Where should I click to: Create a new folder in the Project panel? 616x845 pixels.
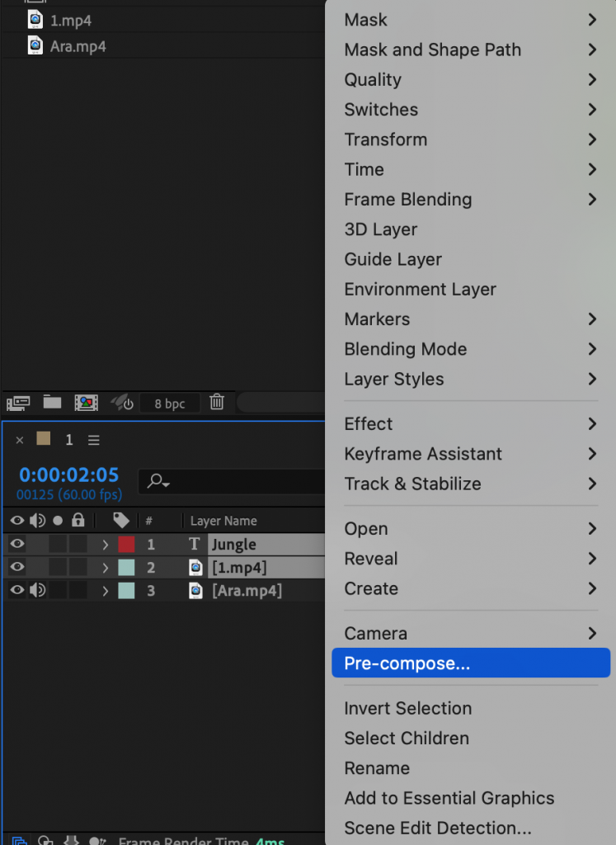coord(51,403)
